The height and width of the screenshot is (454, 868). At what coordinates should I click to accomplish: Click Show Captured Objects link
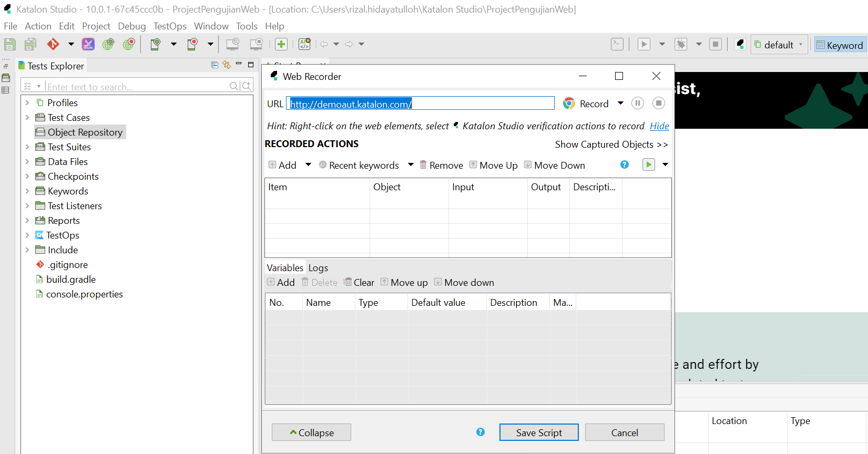(611, 145)
